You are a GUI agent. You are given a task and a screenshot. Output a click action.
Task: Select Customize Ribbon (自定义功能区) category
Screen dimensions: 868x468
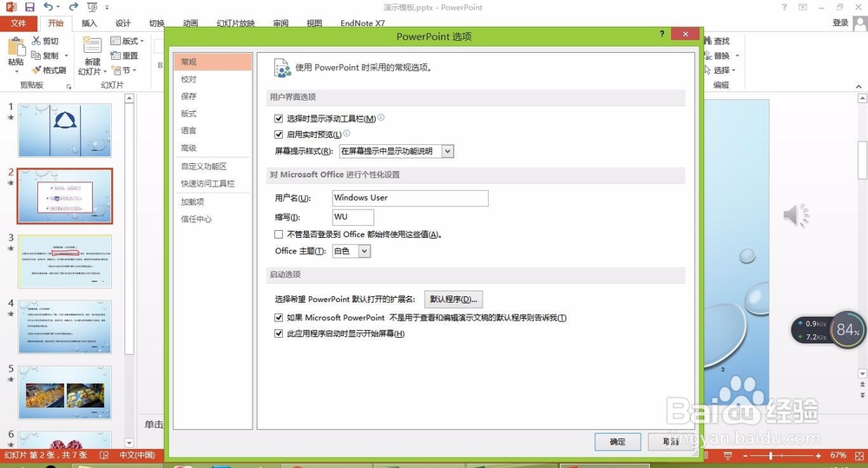click(x=214, y=166)
